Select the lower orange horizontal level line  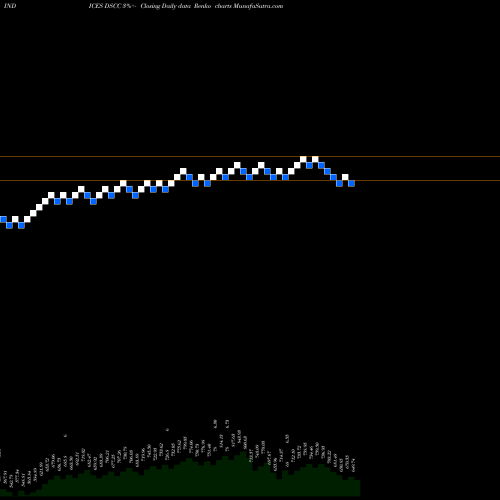(x=250, y=181)
